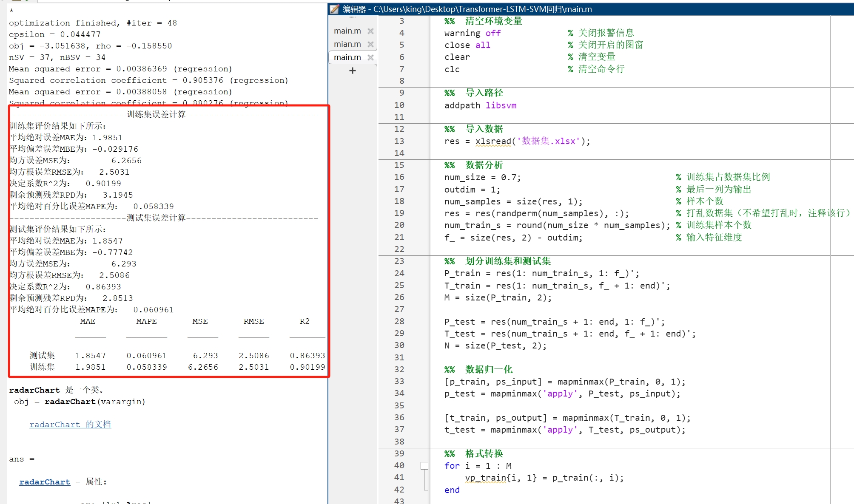Click the 数据归一化 section header
854x504 pixels.
[x=489, y=369]
